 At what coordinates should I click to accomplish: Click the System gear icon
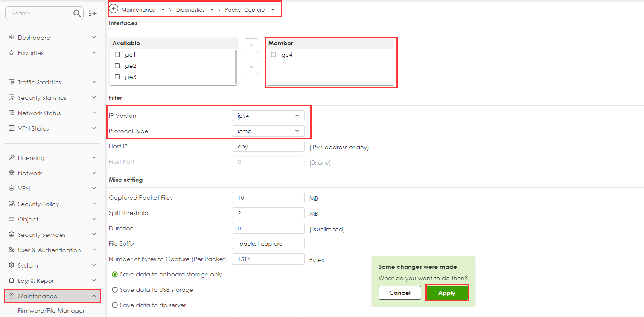12,265
